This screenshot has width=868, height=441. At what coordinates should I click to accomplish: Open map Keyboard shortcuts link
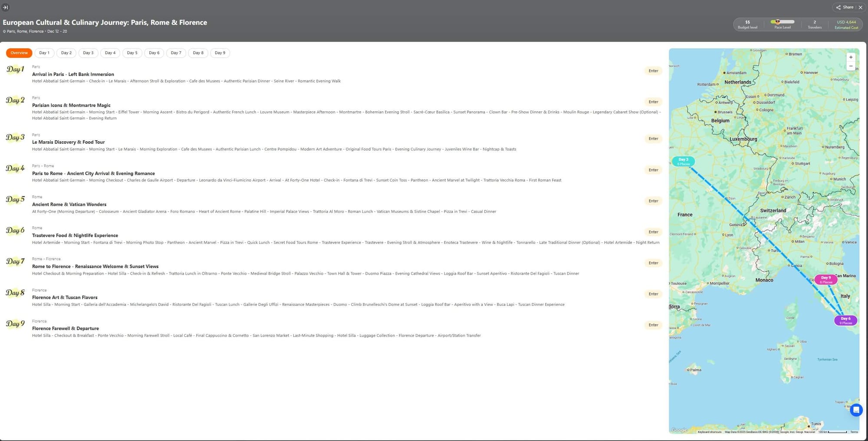tap(709, 432)
